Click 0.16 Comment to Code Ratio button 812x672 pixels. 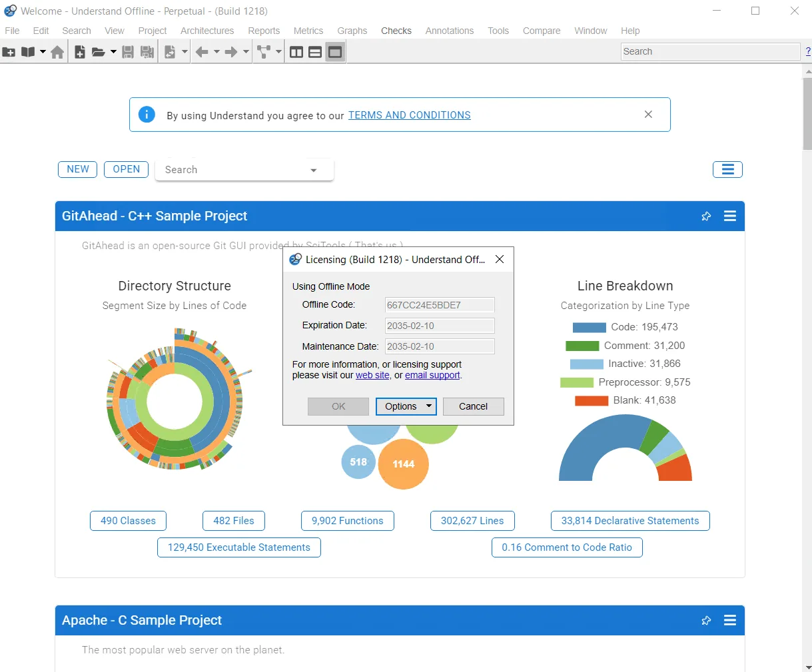point(567,547)
